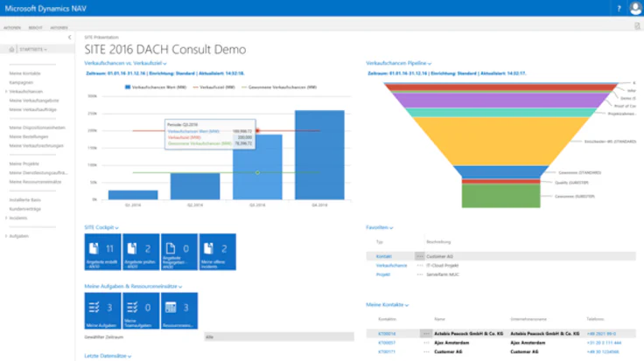Select the Q2 2016 bar in the chart
Screen dimensions: 644x361
point(195,186)
